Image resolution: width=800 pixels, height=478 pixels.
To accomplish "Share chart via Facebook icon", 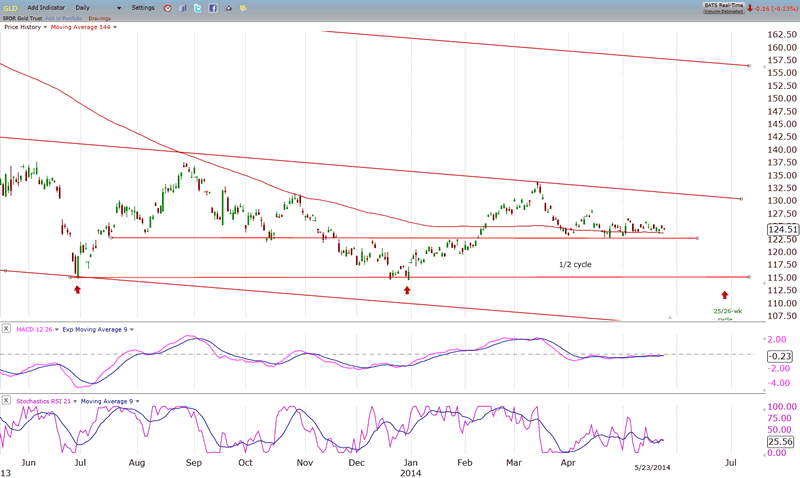I will 213,8.
